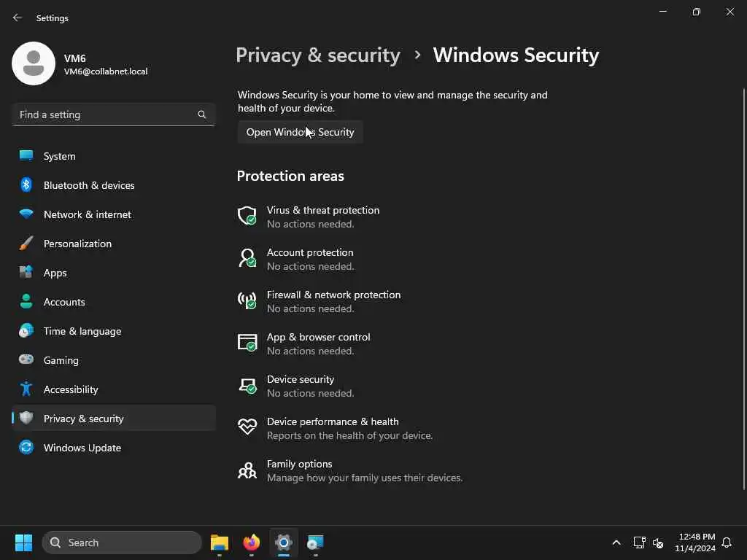
Task: Open Gaming settings
Action: (113, 359)
